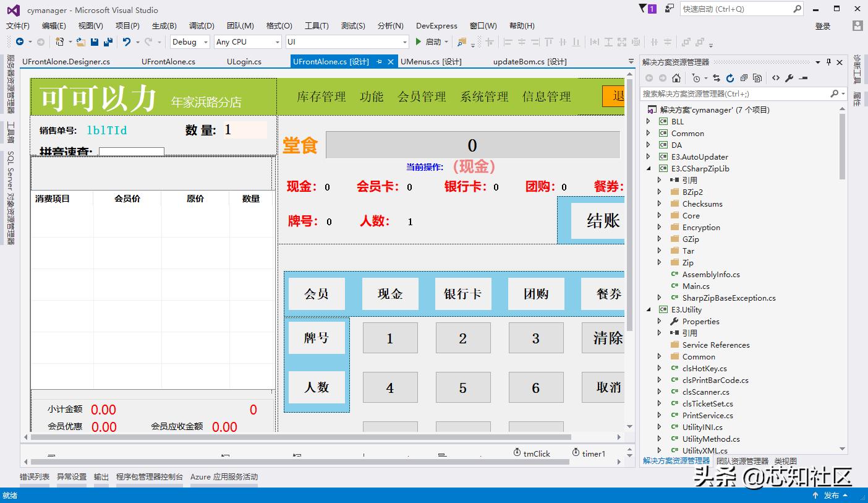Click the Save icon on the toolbar
This screenshot has height=503, width=868.
(95, 41)
